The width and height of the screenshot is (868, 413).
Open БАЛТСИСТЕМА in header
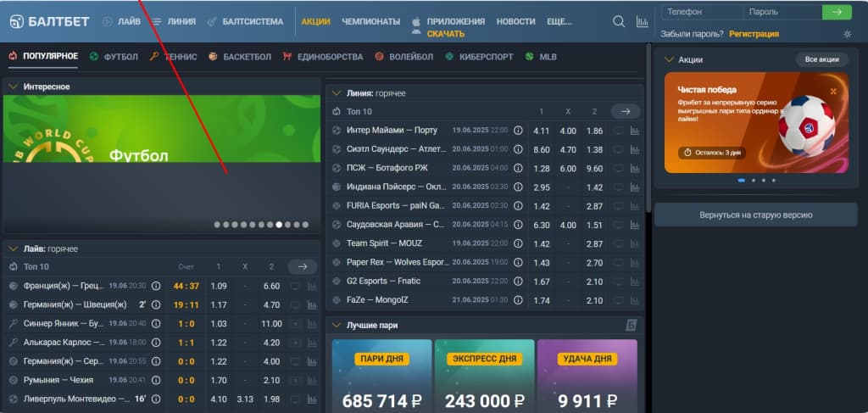tap(245, 21)
